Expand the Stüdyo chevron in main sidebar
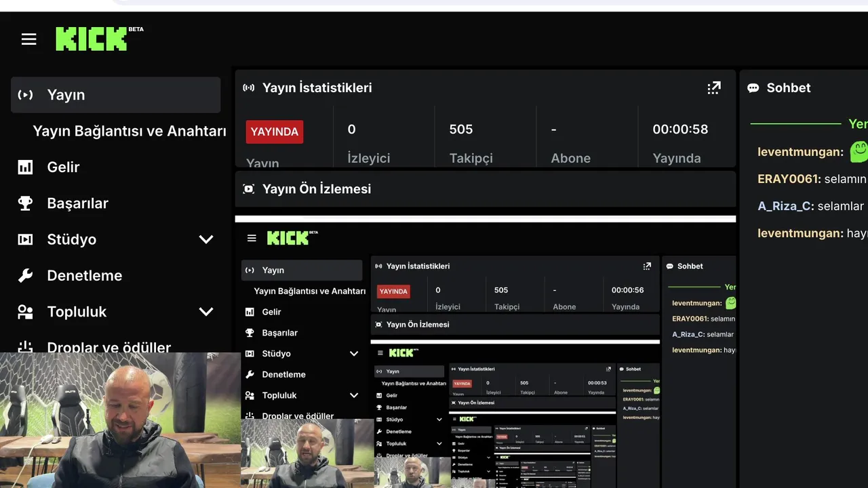 tap(206, 239)
